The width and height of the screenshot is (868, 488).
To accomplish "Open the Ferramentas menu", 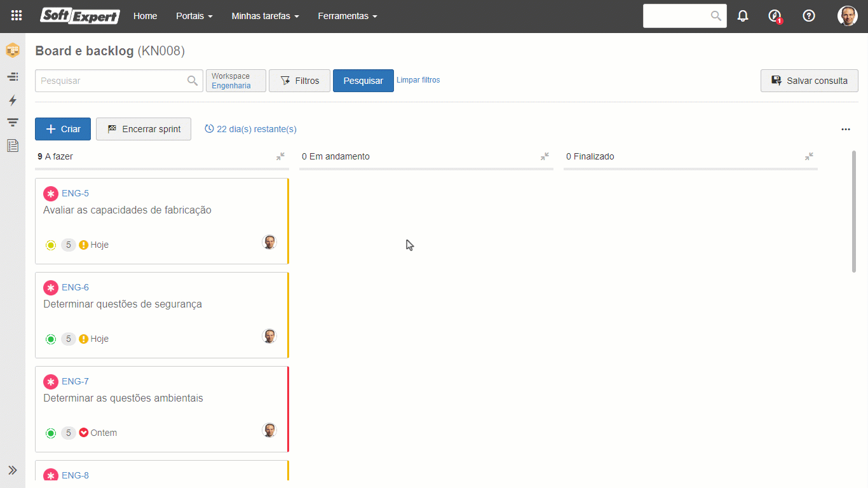I will (x=347, y=16).
